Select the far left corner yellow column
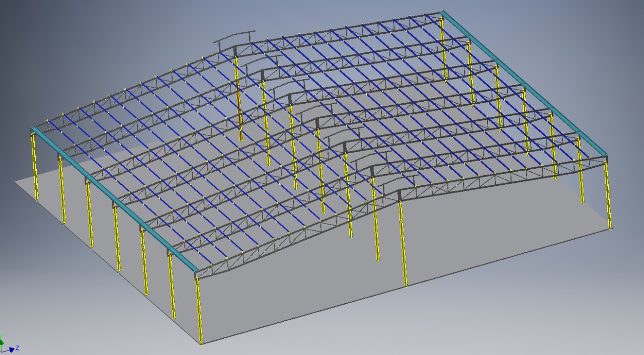 (x=35, y=166)
